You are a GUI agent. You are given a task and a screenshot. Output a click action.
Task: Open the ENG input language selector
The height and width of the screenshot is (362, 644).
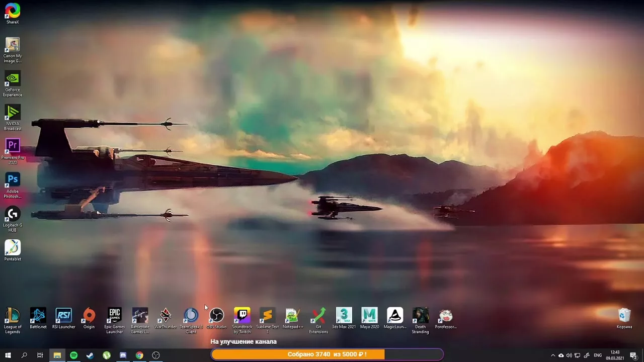[598, 355]
